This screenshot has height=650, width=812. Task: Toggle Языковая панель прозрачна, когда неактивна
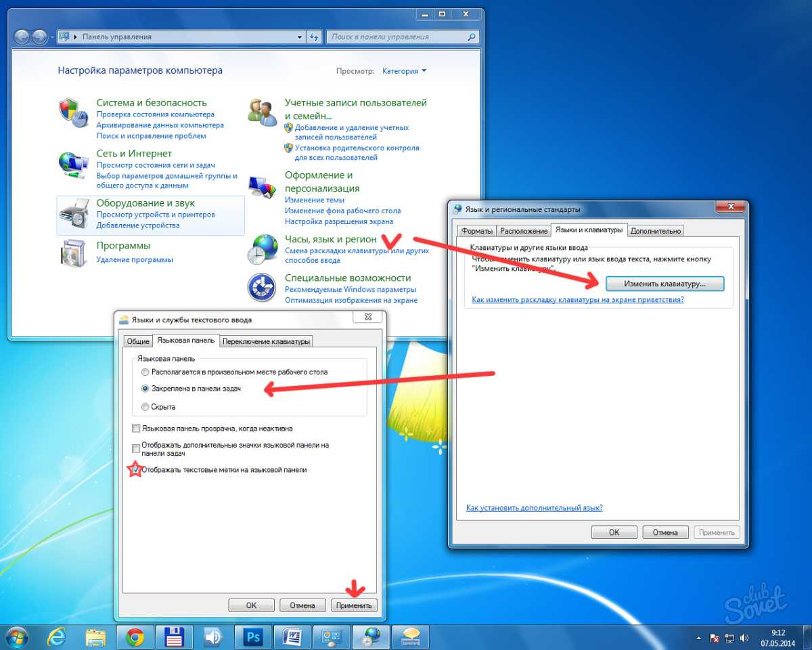coord(136,428)
